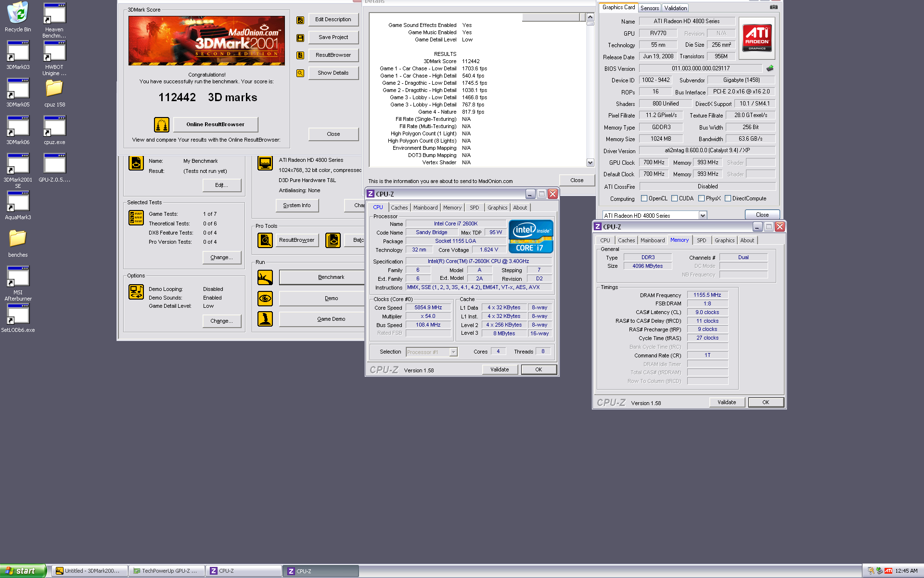Click the Online ResultBrowser icon

pyautogui.click(x=162, y=125)
